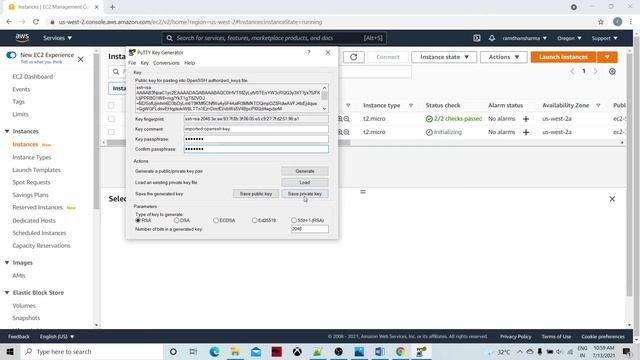The width and height of the screenshot is (640, 360).
Task: Check the first instance row checkbox
Action: pos(111,119)
